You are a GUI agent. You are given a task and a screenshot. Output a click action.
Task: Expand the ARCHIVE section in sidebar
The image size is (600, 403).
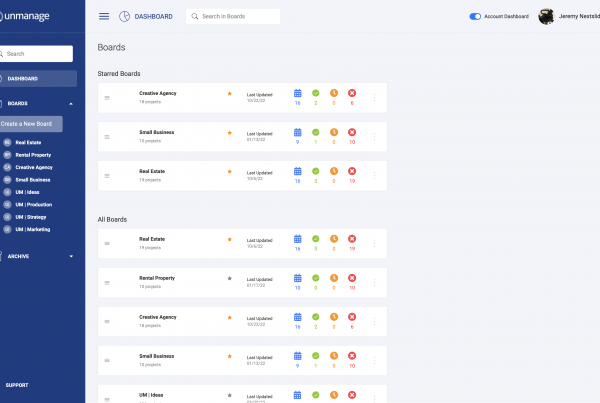[x=70, y=256]
